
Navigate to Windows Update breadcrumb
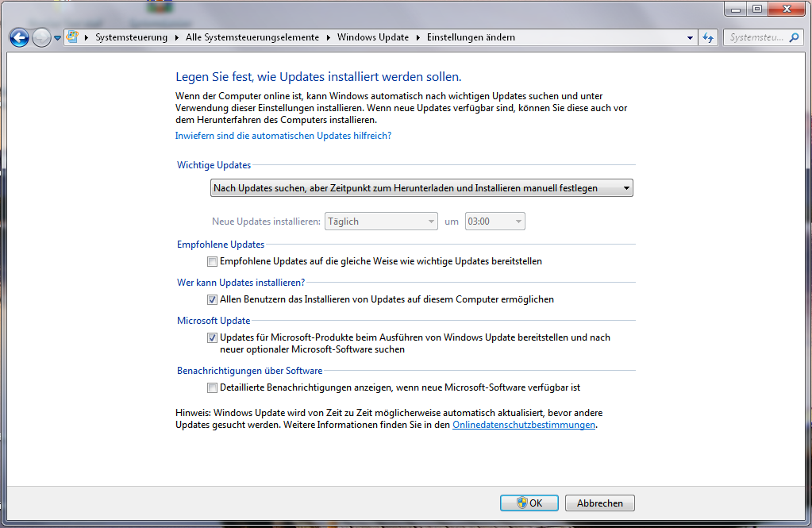coord(373,37)
